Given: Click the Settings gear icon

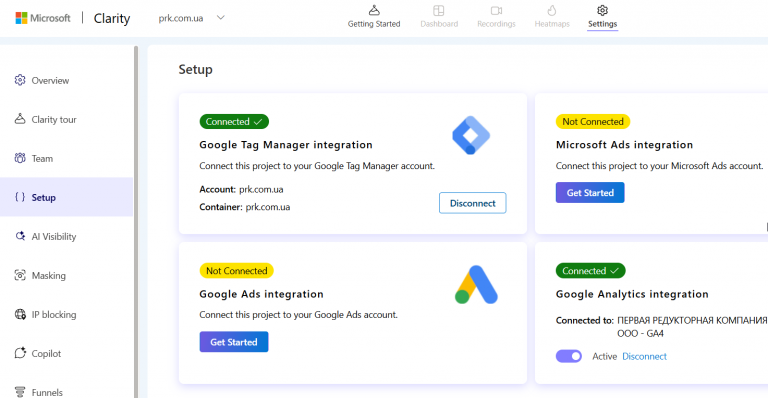Looking at the screenshot, I should tap(602, 10).
